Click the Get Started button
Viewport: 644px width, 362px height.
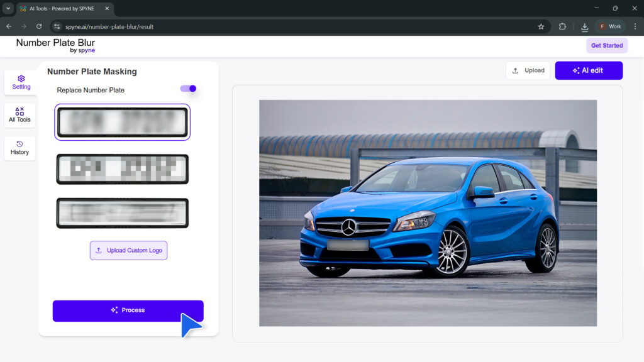(607, 45)
